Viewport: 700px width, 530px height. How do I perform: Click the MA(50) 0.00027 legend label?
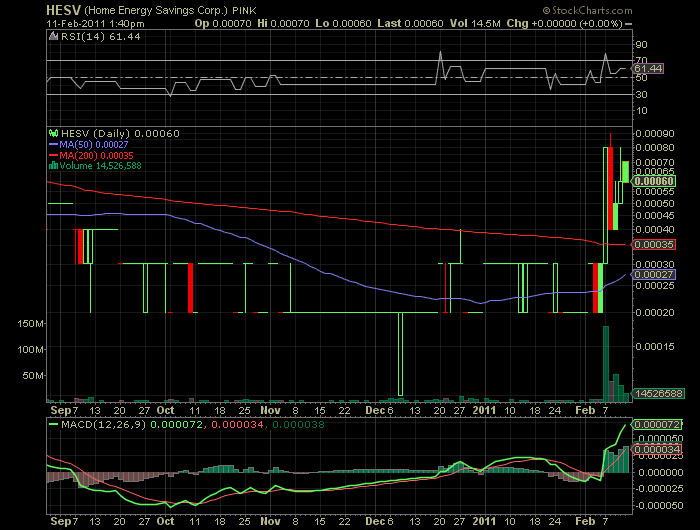pyautogui.click(x=94, y=145)
